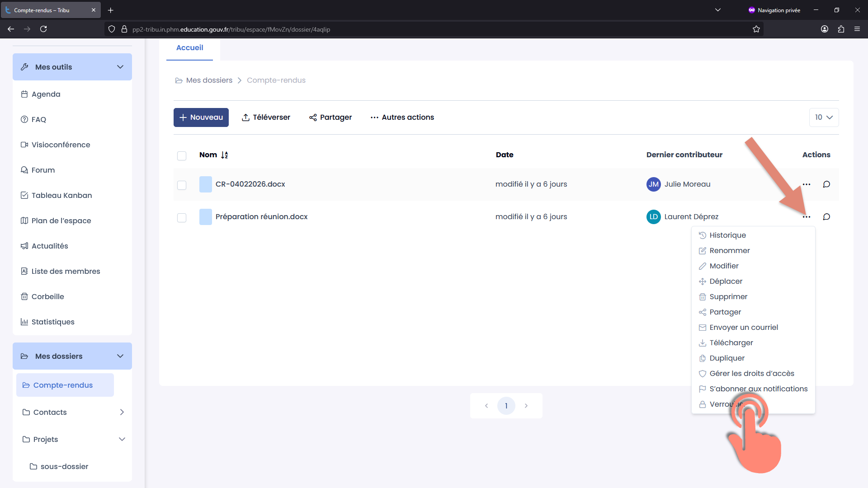Click the Préparation réunion.docx file icon

coord(206,217)
